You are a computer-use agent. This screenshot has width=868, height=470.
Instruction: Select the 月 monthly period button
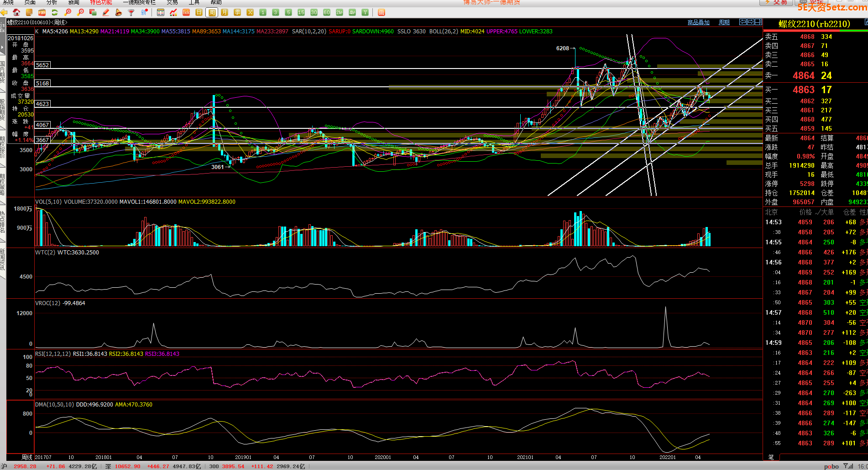(x=225, y=12)
